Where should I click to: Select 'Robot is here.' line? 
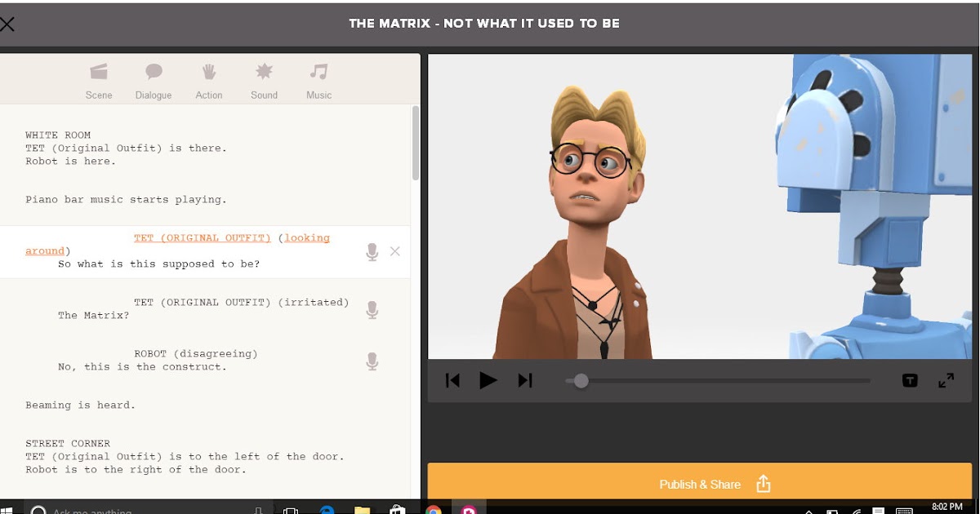click(71, 162)
